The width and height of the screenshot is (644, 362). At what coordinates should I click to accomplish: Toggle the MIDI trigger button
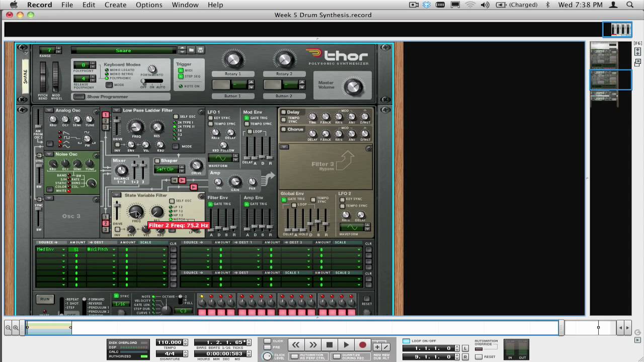[181, 70]
